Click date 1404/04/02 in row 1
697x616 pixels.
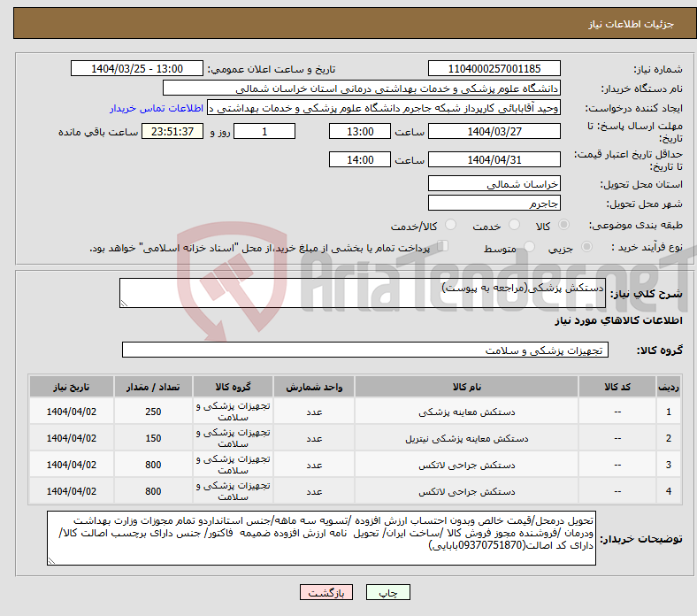[72, 412]
